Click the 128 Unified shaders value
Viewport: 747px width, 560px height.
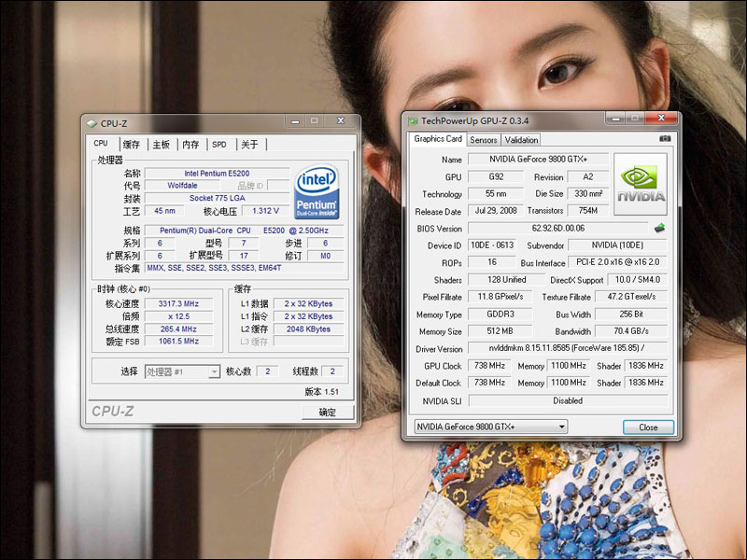(506, 279)
